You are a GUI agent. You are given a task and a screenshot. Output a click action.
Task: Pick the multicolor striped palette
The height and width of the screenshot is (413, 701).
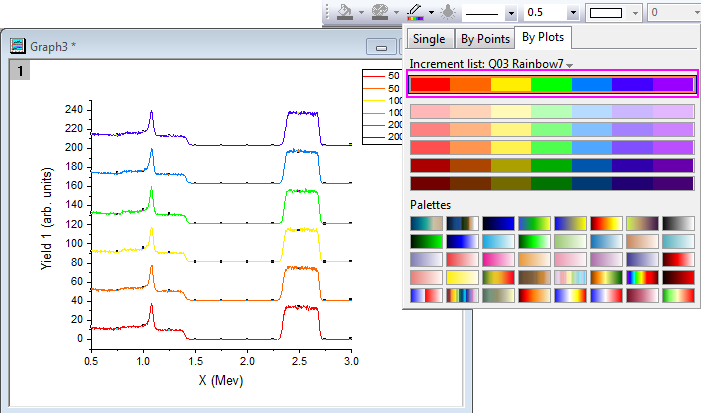[462, 295]
